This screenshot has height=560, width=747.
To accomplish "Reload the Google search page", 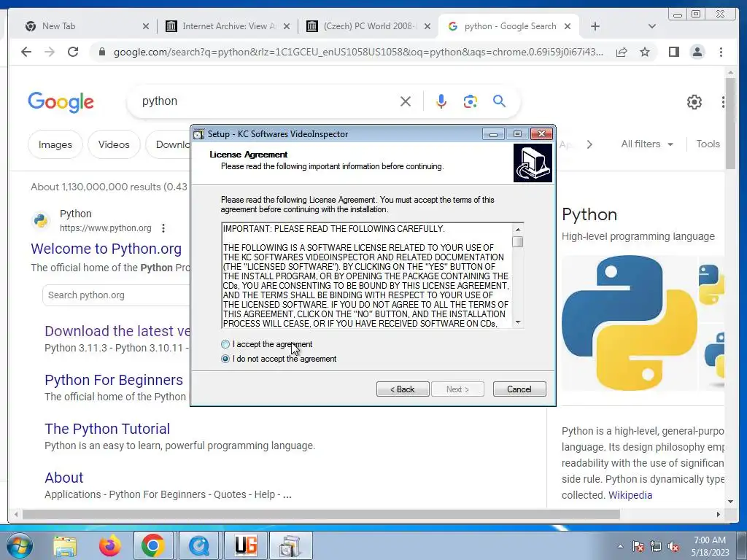I will (73, 52).
